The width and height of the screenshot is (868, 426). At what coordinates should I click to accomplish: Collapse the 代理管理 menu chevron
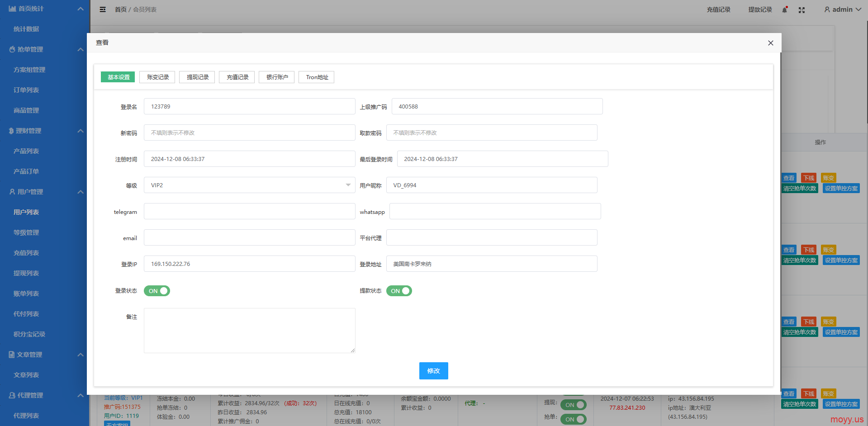click(x=81, y=395)
